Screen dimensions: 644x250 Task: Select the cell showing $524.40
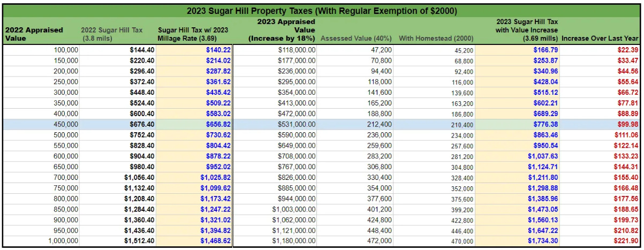[117, 103]
